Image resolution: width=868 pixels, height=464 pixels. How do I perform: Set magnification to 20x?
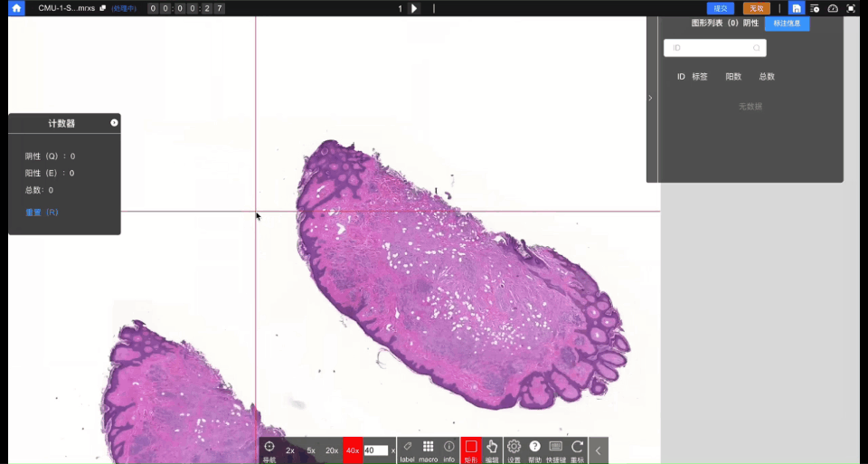(332, 450)
